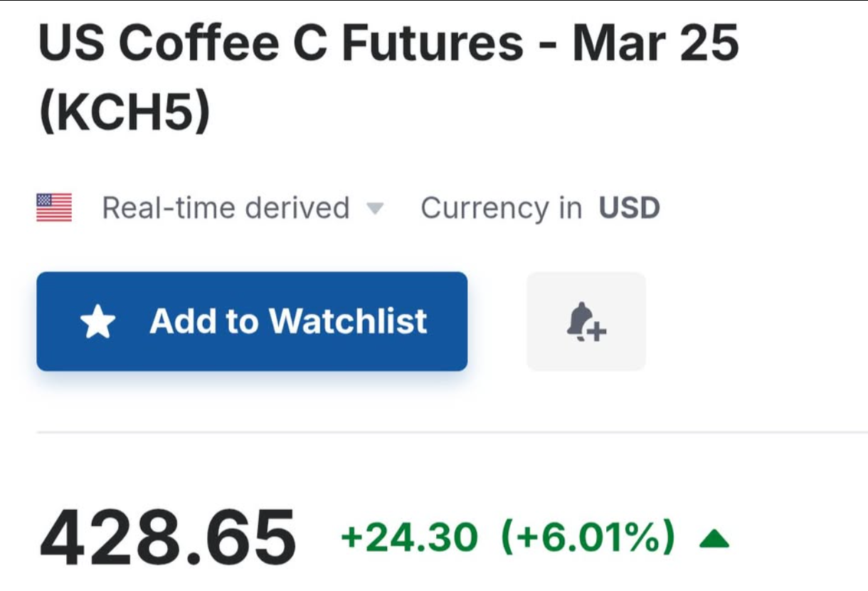
Task: Click the US Coffee C Futures title
Action: point(281,43)
